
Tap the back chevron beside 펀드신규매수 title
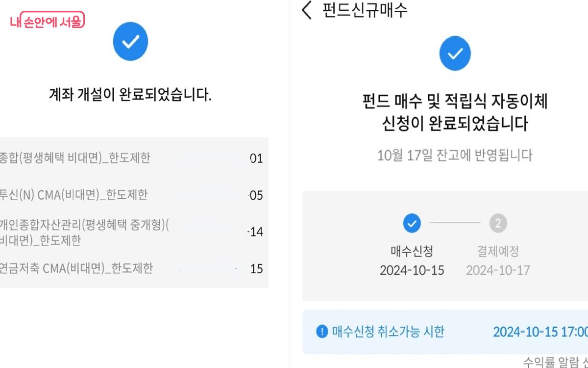(x=307, y=11)
